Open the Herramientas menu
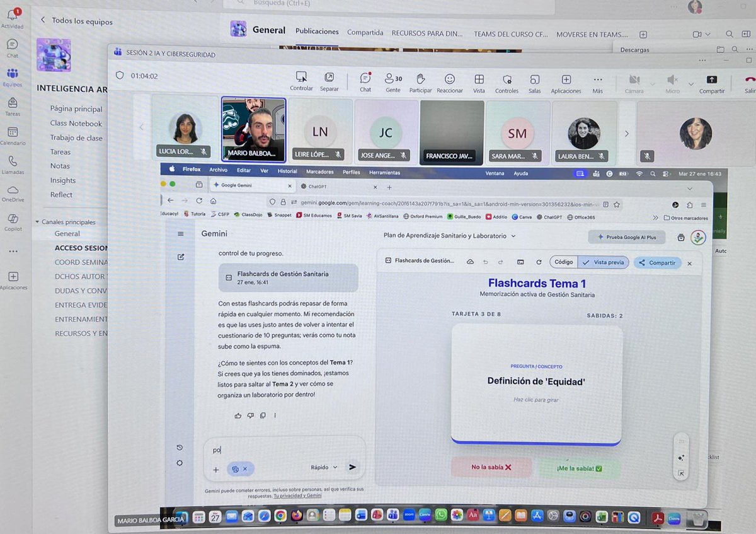 [x=384, y=172]
